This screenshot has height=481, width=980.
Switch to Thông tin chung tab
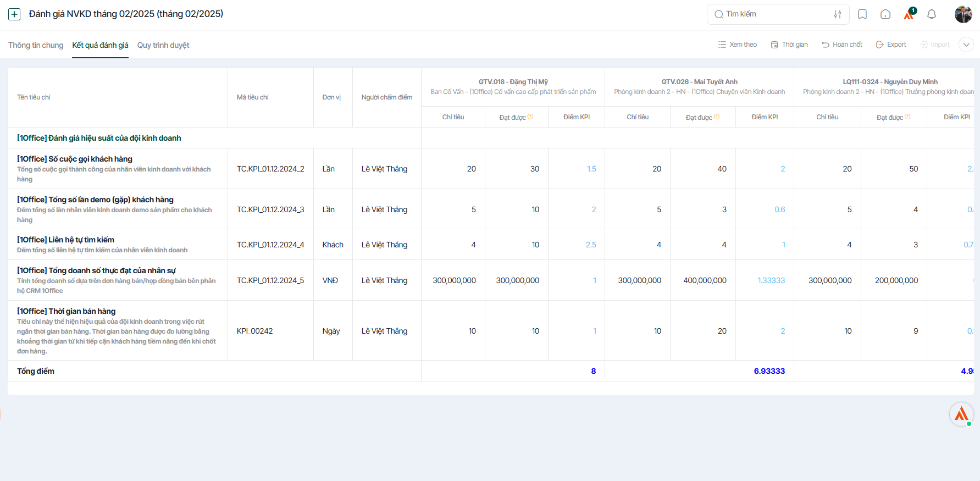pos(36,45)
